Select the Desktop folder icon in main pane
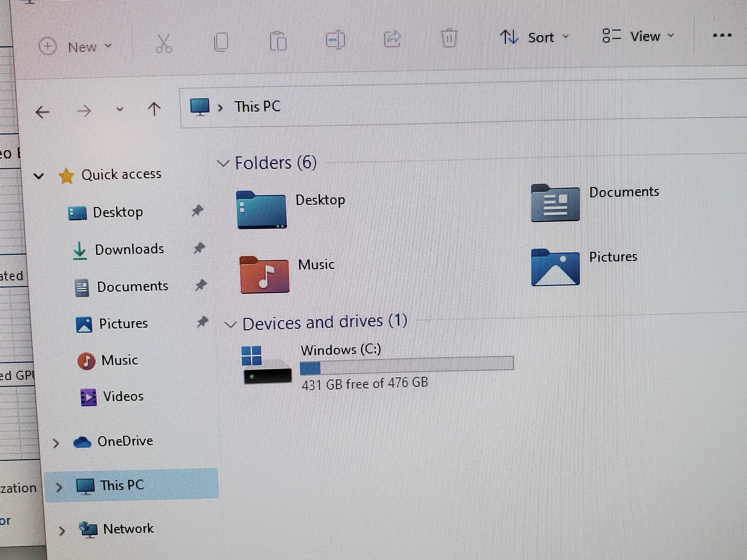 pyautogui.click(x=262, y=210)
